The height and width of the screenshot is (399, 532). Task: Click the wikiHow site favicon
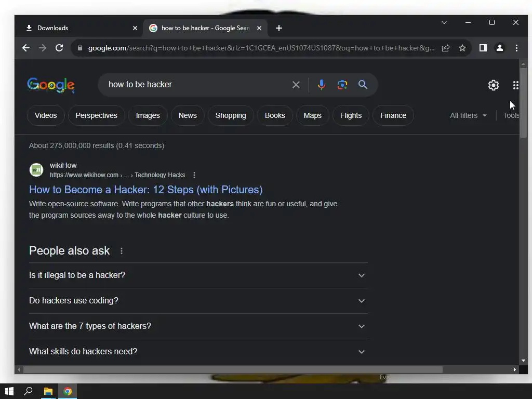[36, 170]
